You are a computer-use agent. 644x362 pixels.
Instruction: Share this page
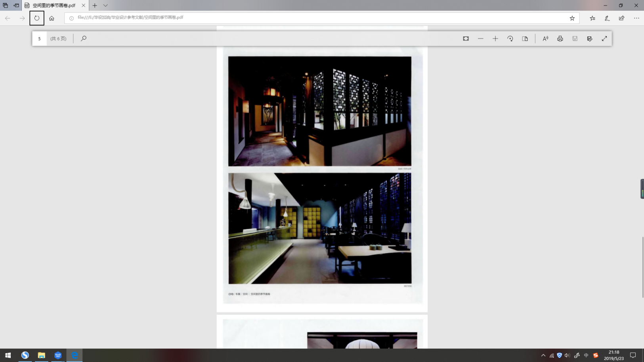[621, 18]
